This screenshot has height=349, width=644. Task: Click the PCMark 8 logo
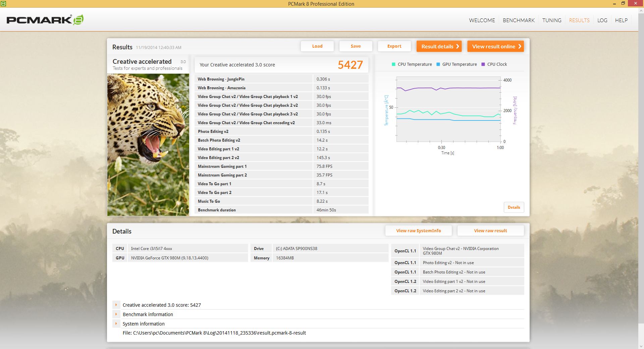click(45, 20)
